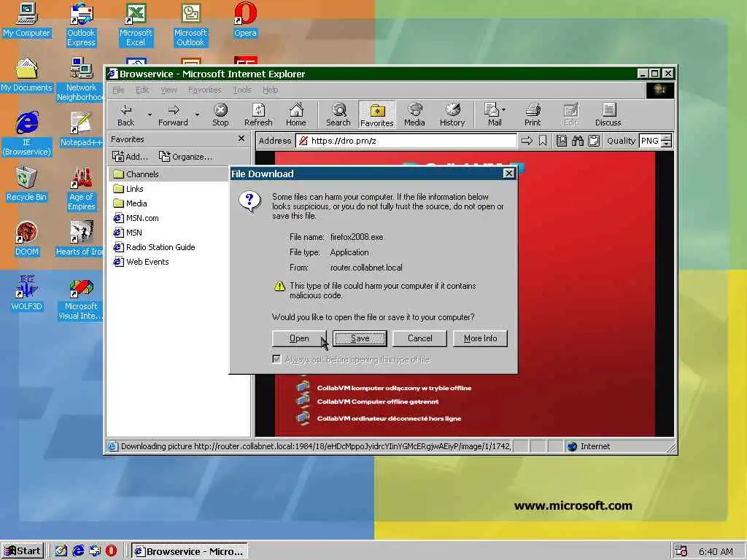This screenshot has width=747, height=560.
Task: Open the Edit menu
Action: (142, 90)
